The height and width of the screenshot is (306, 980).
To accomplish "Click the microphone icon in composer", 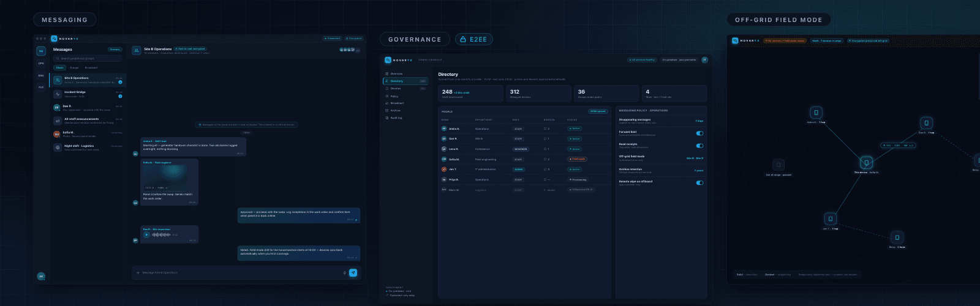I will [344, 273].
